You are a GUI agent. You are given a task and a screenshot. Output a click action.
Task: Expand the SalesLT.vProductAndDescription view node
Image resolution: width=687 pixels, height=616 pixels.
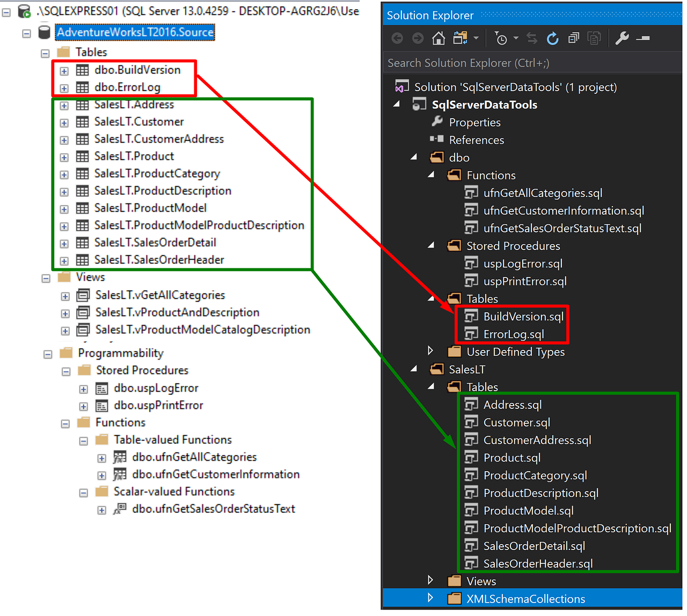coord(65,313)
